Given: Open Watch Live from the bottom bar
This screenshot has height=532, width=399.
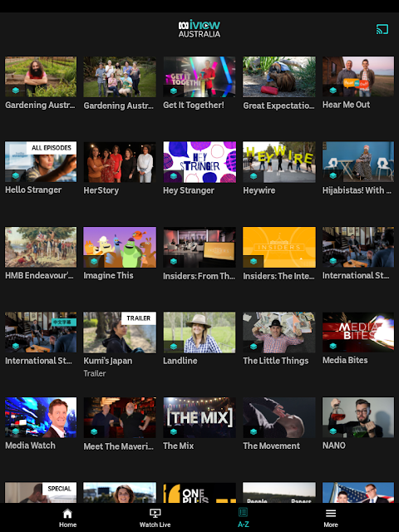Looking at the screenshot, I should click(x=155, y=518).
